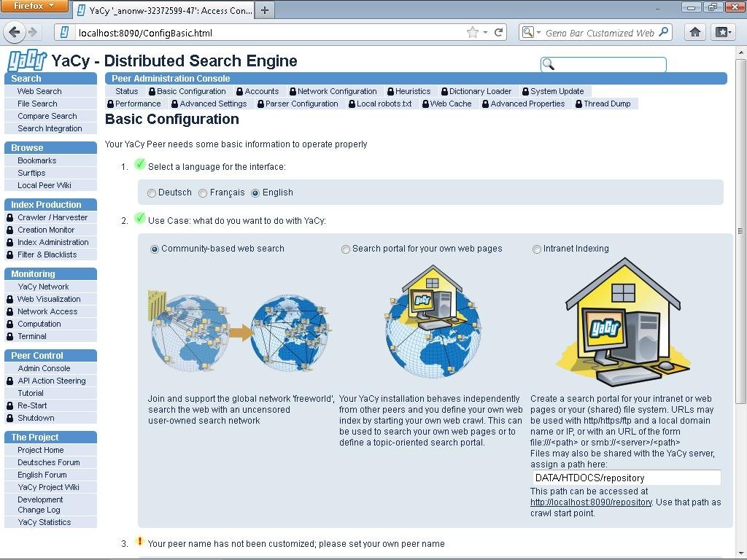Open Index Administration link
The image size is (747, 560).
(x=53, y=242)
